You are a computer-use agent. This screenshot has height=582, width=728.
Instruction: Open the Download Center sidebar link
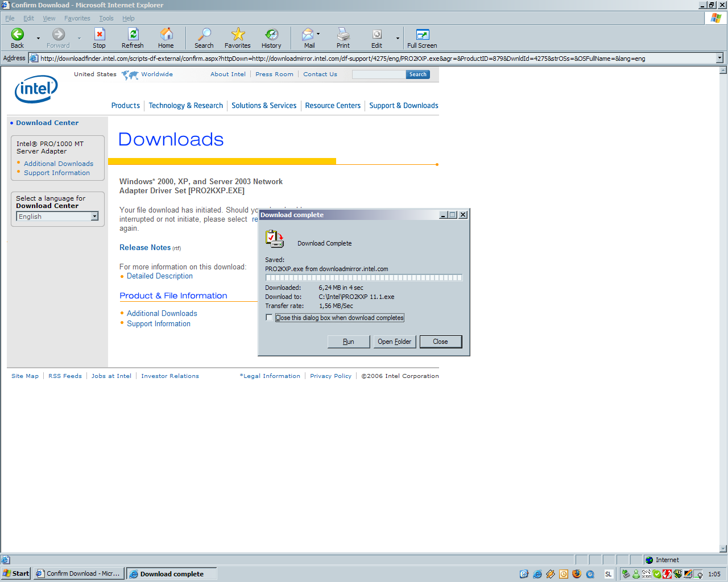[x=47, y=123]
